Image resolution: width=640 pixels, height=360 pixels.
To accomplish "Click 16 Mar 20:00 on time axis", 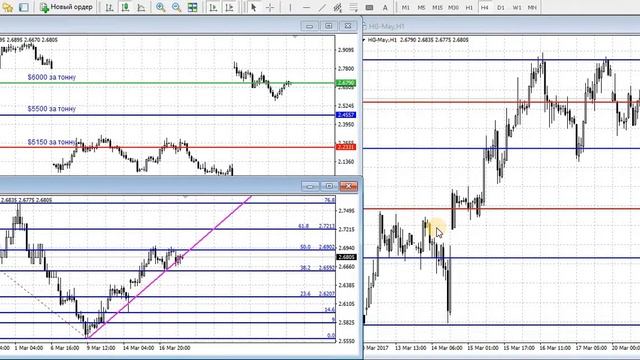I will 174,348.
